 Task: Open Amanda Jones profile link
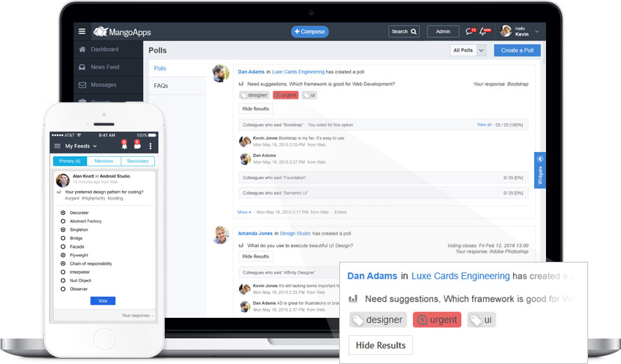[x=255, y=233]
